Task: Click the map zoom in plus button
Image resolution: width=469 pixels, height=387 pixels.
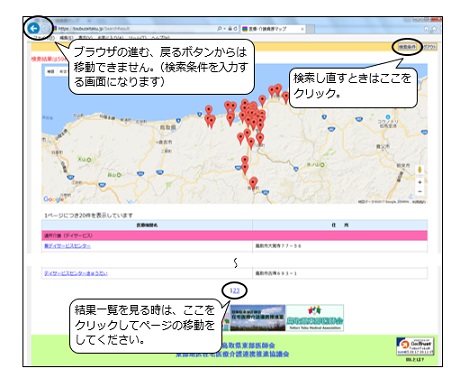Action: point(420,182)
